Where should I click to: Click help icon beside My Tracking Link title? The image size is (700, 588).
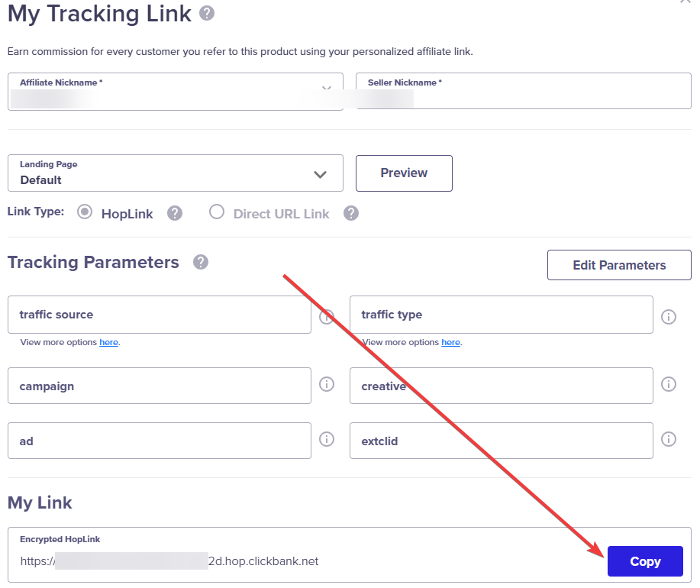tap(207, 13)
